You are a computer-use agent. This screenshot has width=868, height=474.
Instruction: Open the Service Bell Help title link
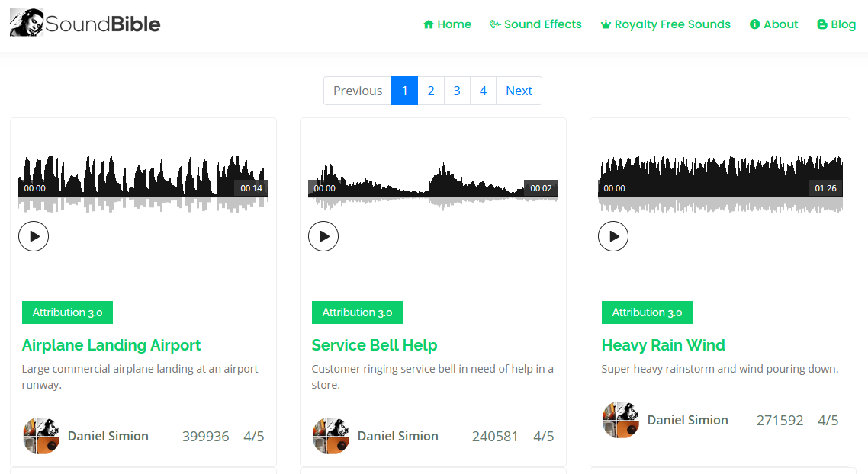(x=375, y=345)
